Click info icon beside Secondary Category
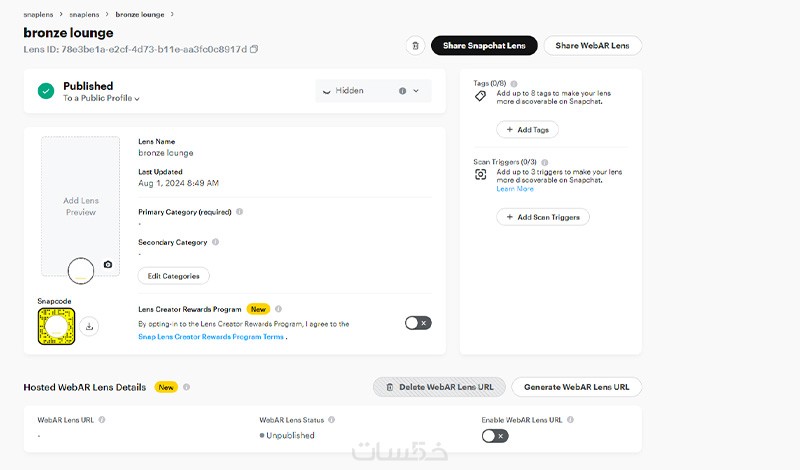The height and width of the screenshot is (470, 800). [x=215, y=242]
